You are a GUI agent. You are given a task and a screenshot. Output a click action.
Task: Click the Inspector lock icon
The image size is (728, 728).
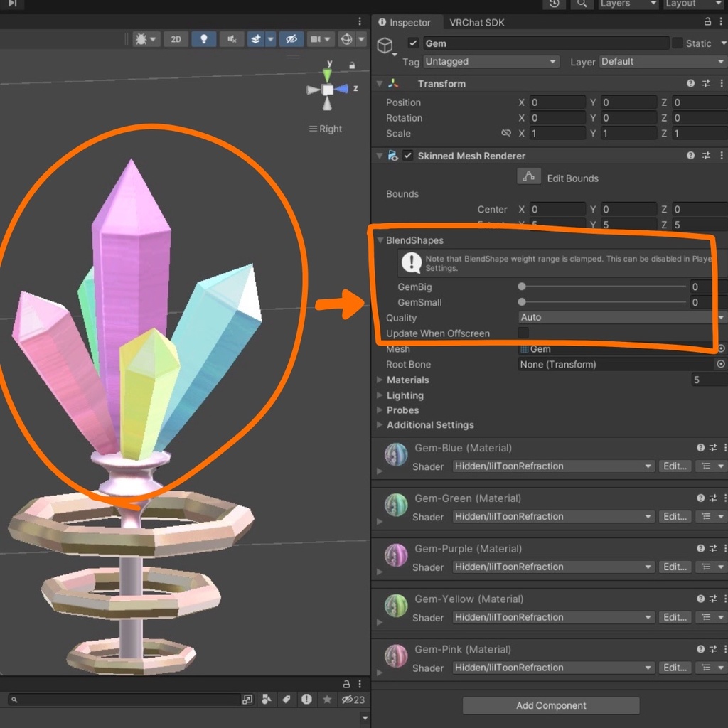(x=707, y=22)
